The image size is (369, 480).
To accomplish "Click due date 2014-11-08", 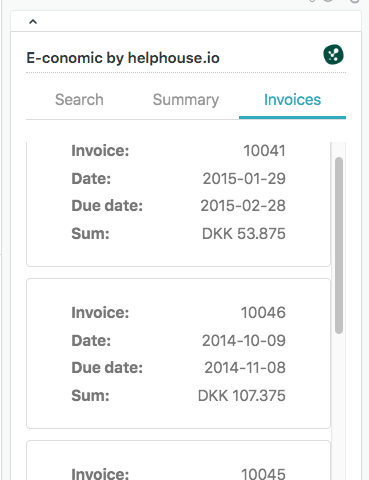I will tap(245, 368).
